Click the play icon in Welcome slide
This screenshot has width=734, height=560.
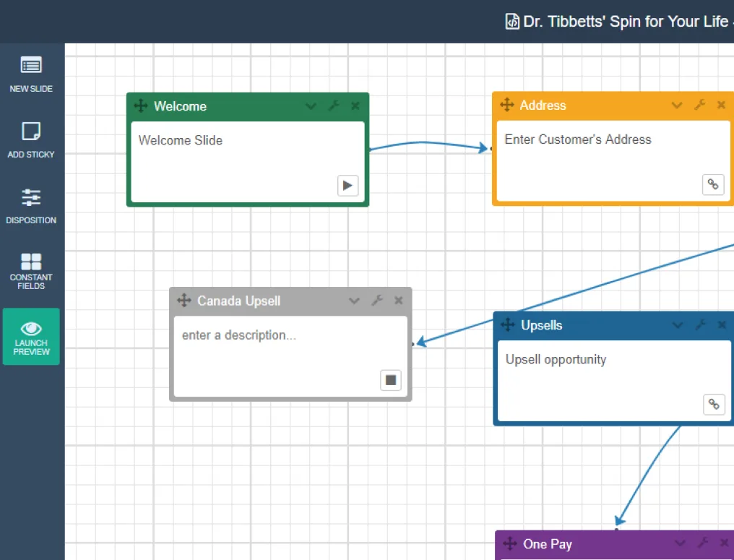coord(347,186)
